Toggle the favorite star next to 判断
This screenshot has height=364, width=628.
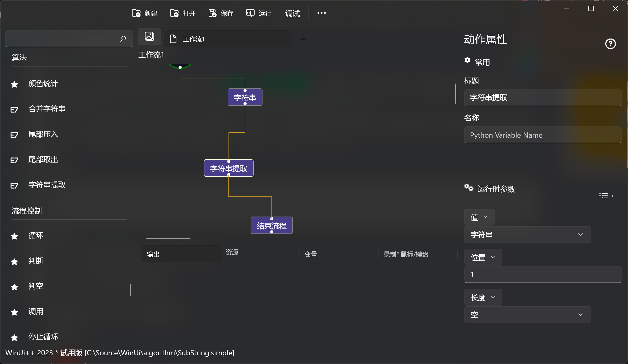coord(14,261)
